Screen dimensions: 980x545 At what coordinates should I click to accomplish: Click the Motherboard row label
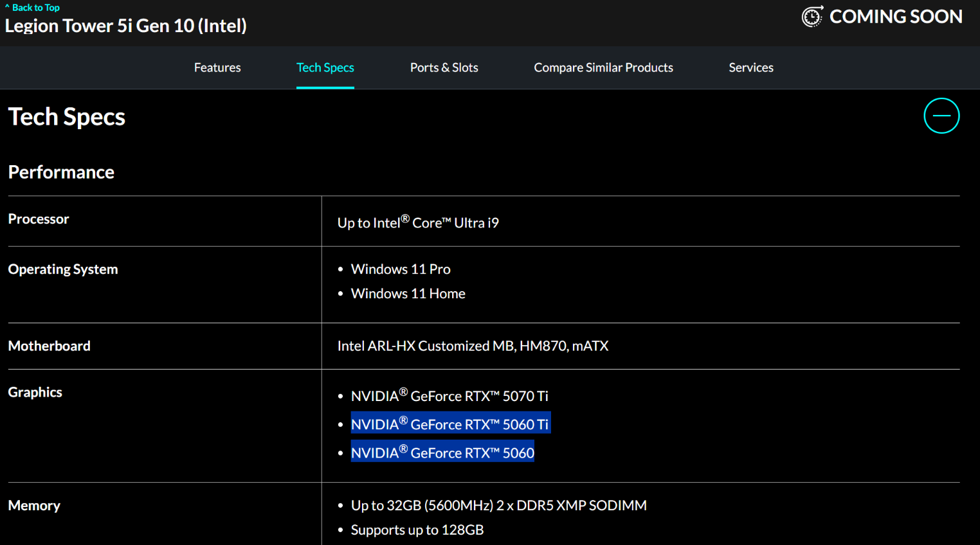tap(49, 346)
